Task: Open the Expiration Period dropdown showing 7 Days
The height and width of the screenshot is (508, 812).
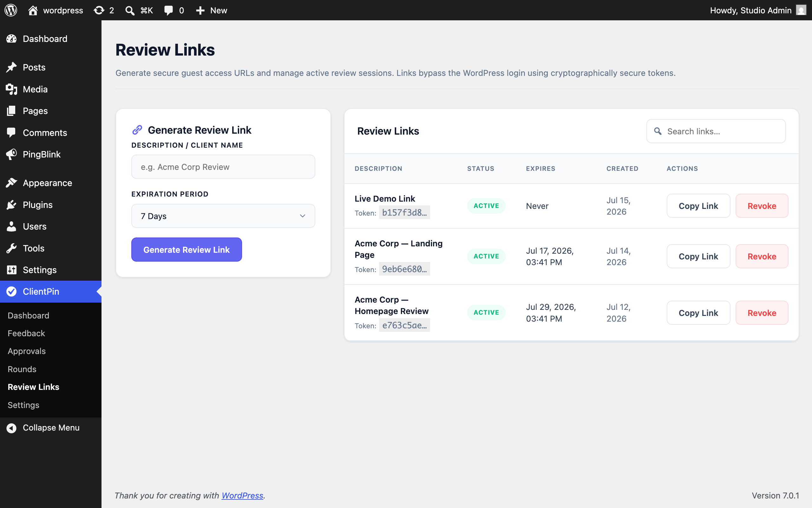Action: click(x=223, y=216)
